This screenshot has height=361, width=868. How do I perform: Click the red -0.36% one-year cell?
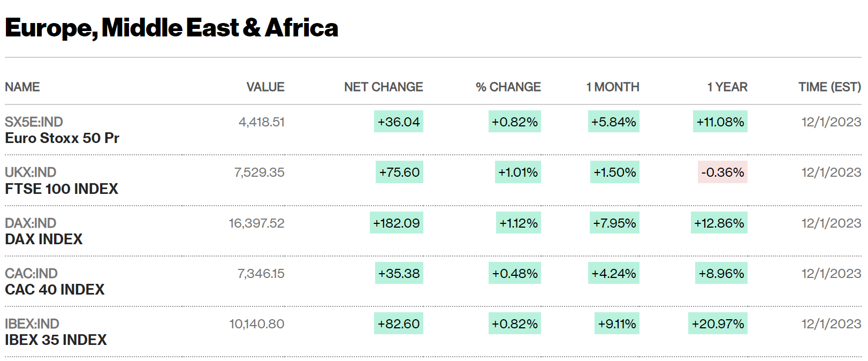722,172
